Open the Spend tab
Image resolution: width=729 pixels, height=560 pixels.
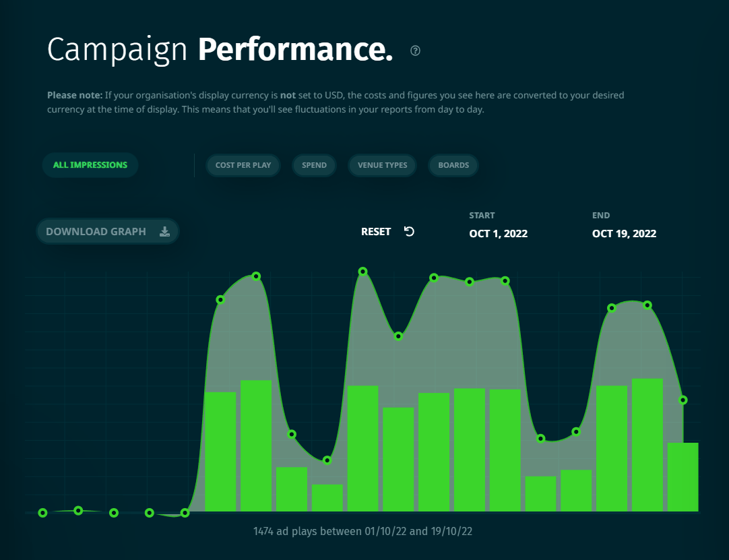click(314, 165)
